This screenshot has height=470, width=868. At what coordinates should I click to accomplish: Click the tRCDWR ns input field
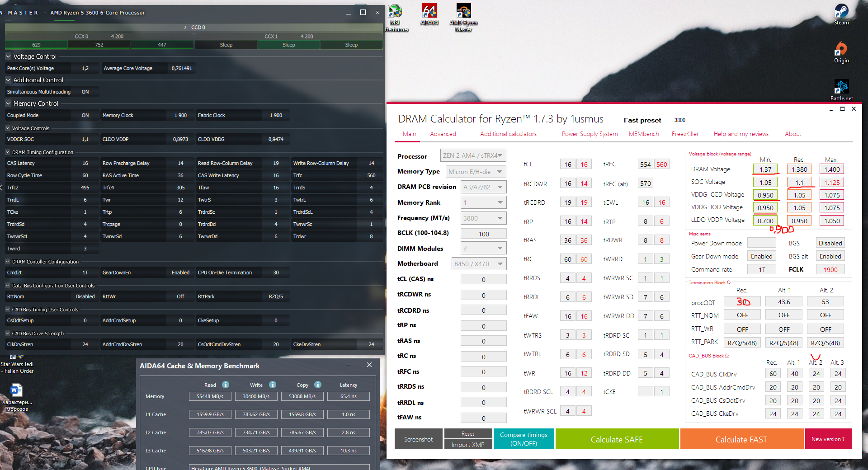483,295
